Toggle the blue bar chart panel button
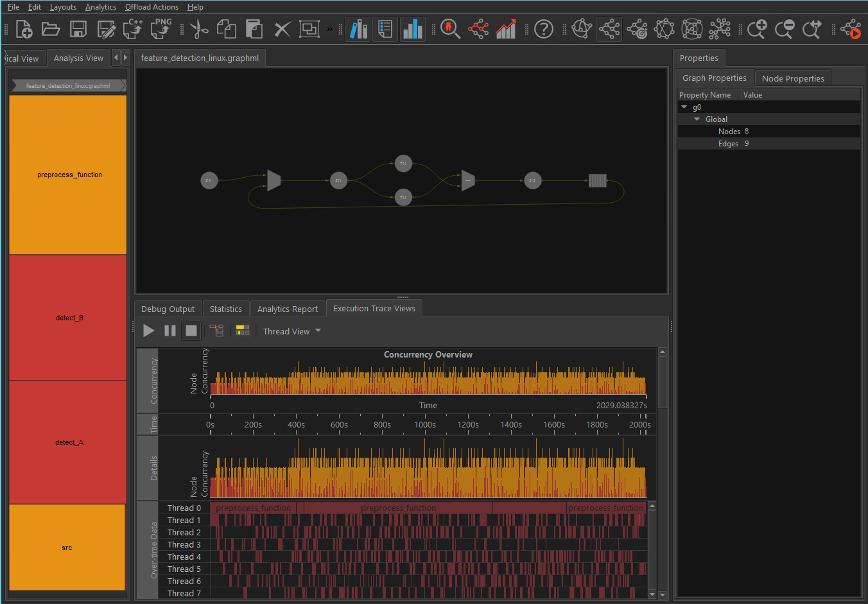The width and height of the screenshot is (868, 604). pyautogui.click(x=413, y=29)
